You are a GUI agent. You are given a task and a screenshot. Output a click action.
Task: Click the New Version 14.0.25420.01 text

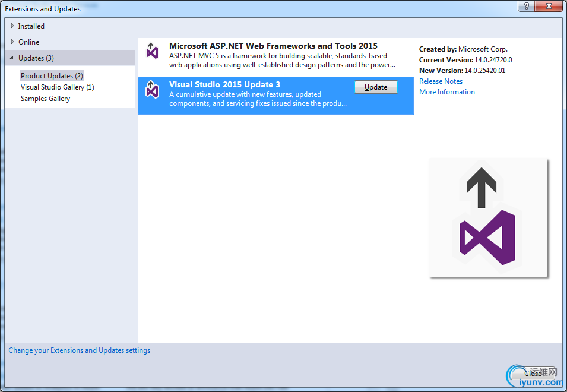click(462, 71)
